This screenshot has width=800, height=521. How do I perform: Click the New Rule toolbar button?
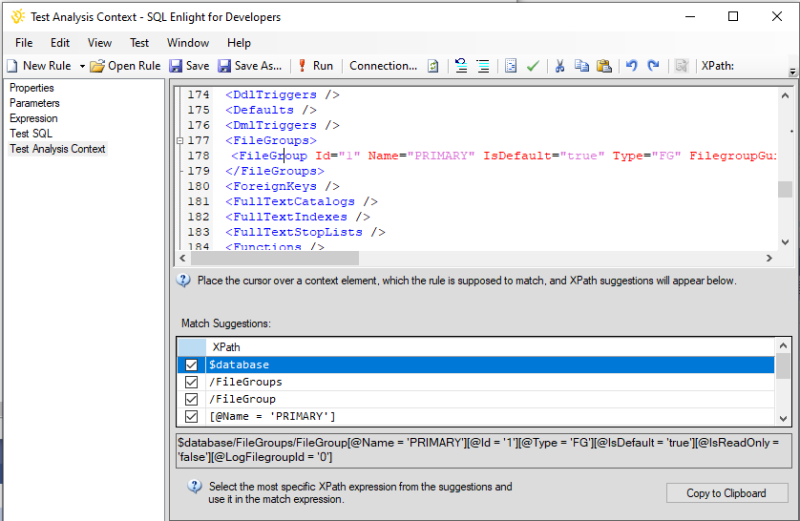(39, 66)
